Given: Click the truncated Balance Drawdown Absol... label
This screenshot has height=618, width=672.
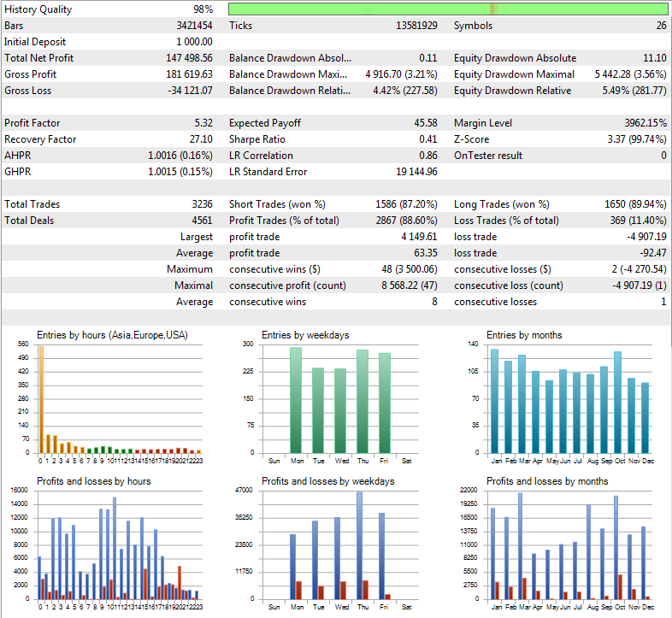Looking at the screenshot, I should (x=290, y=58).
